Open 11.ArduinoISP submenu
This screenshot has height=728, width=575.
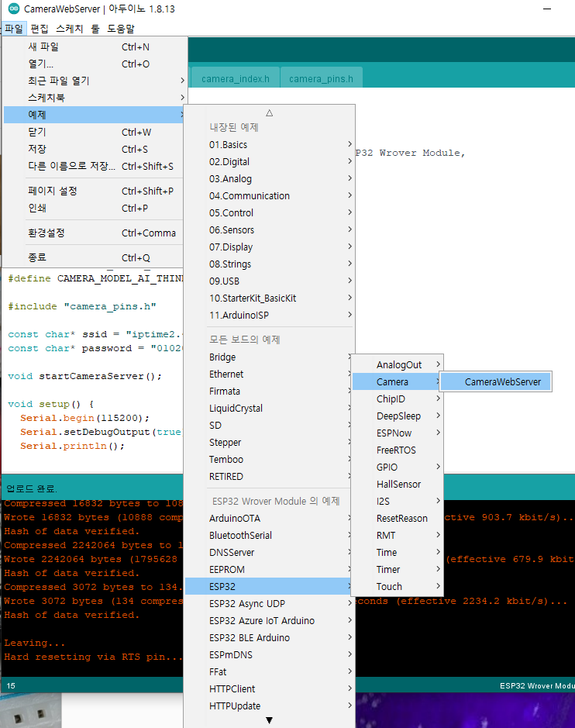(x=269, y=316)
